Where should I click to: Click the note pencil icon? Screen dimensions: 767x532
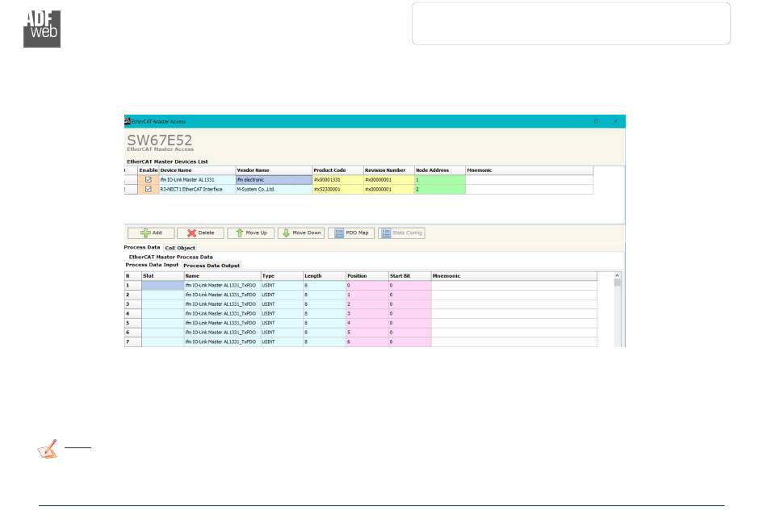click(48, 450)
